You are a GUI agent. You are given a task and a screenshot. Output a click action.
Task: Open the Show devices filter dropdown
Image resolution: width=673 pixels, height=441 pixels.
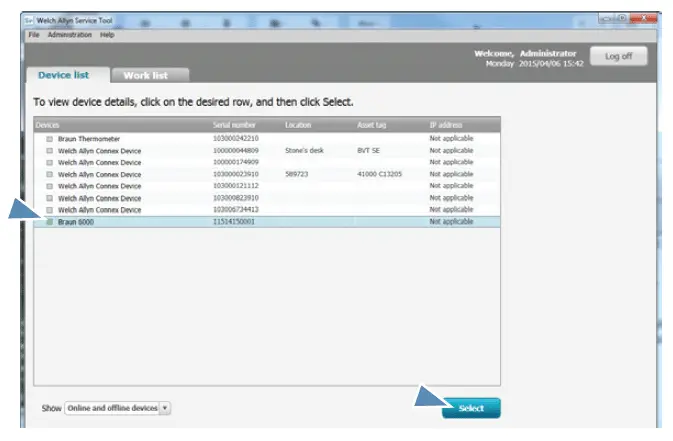pyautogui.click(x=118, y=408)
